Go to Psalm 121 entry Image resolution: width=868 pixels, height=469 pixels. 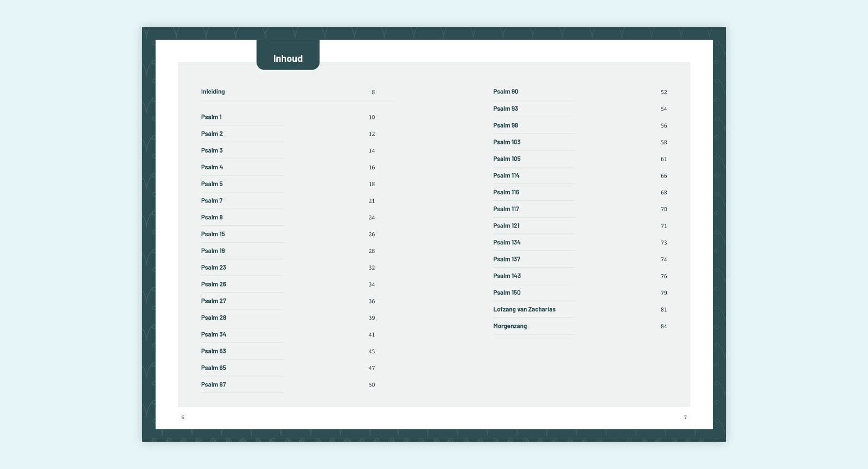pyautogui.click(x=506, y=226)
